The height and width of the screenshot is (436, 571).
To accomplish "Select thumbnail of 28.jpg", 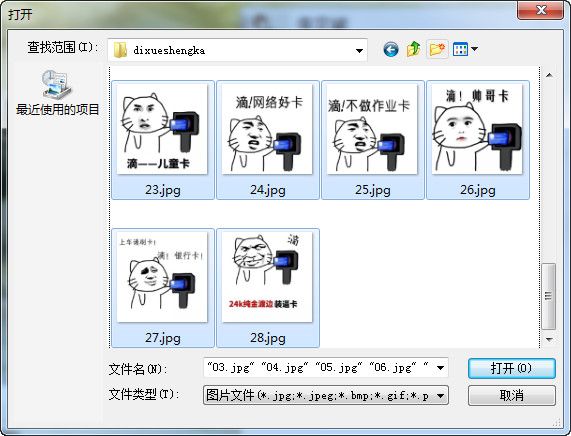I will 267,277.
